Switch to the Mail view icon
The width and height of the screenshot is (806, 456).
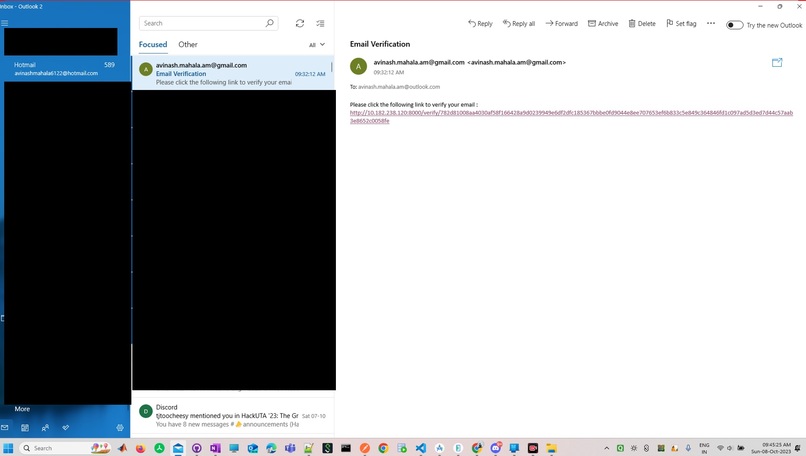[x=5, y=428]
